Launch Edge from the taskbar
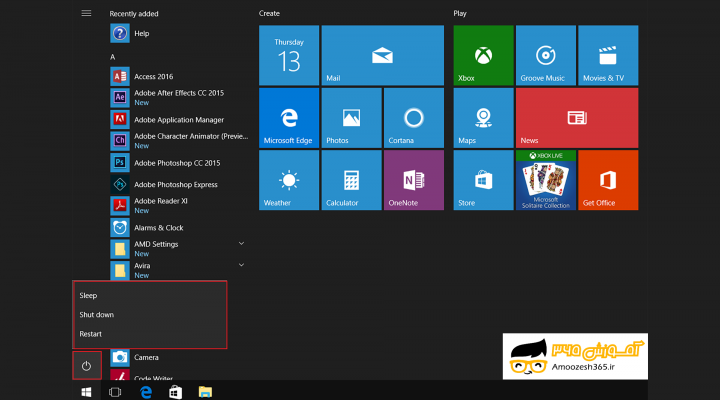 click(146, 392)
